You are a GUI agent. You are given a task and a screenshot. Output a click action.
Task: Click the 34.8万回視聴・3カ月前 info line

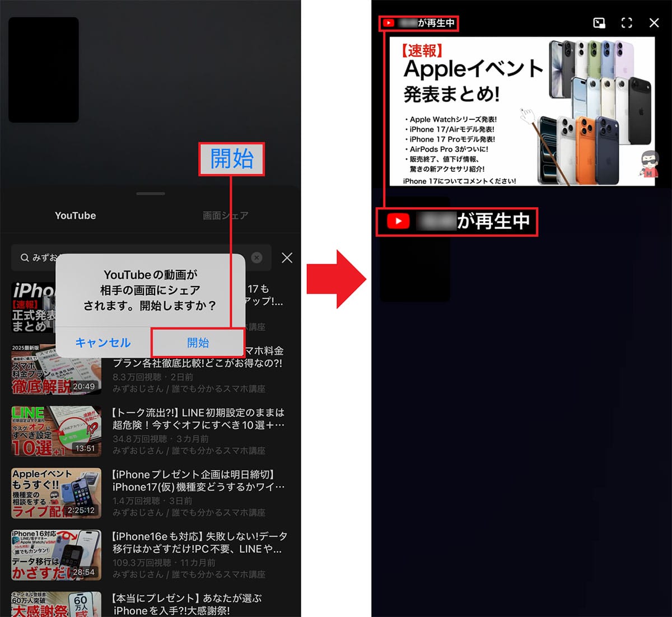pyautogui.click(x=161, y=439)
